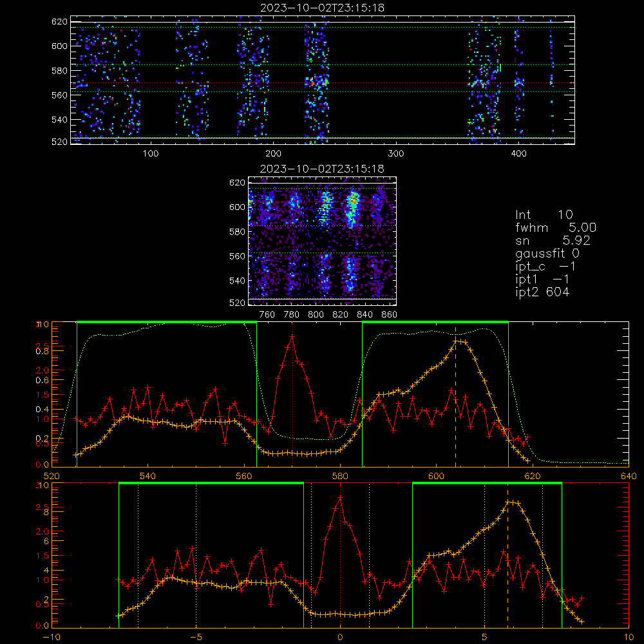Click x-axis label 860 on middle image

(390, 315)
